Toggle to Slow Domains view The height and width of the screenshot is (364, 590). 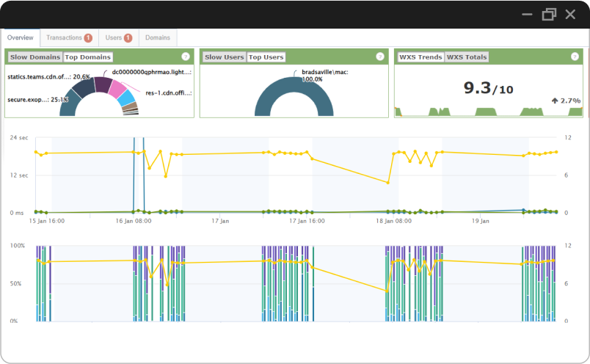pos(35,57)
